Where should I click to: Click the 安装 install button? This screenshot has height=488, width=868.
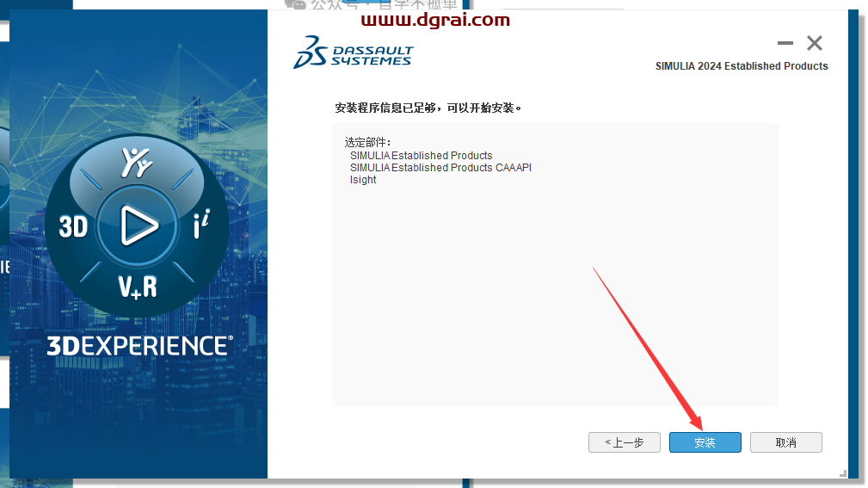[x=705, y=442]
